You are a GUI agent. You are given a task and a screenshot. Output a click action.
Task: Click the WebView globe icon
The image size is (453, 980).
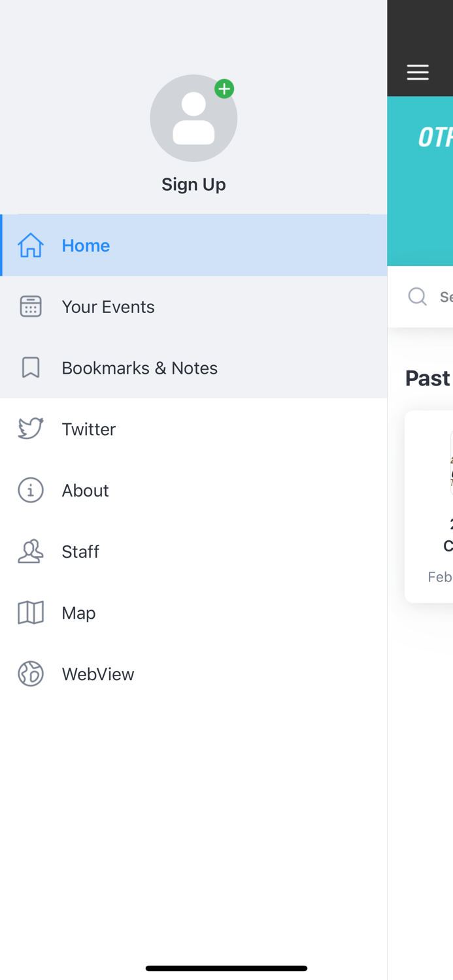click(31, 674)
